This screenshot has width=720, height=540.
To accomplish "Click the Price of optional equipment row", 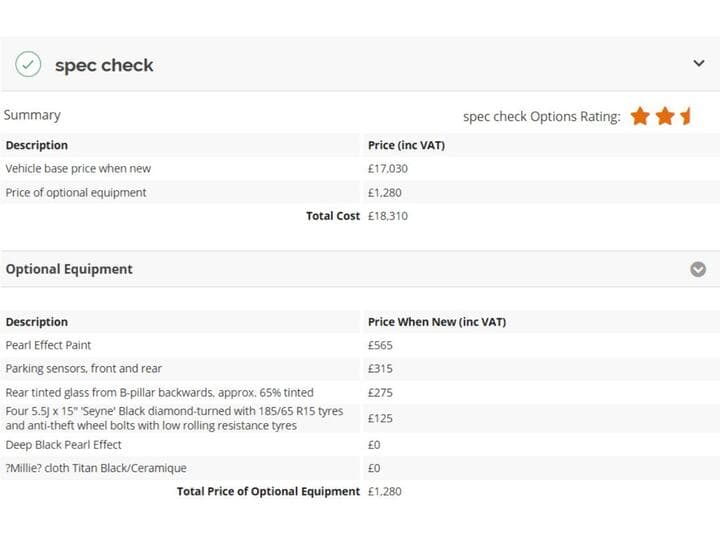I will tap(360, 192).
